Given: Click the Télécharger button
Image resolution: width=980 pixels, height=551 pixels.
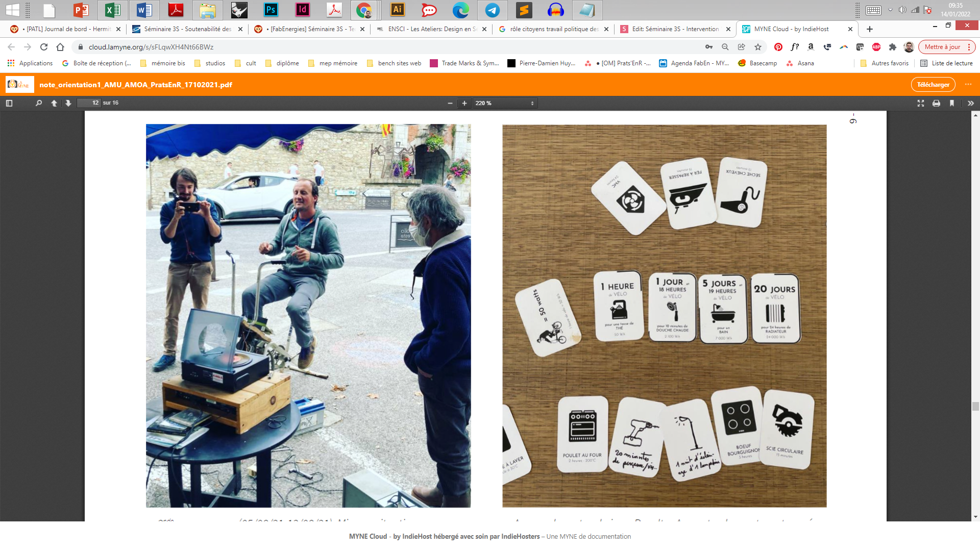Looking at the screenshot, I should coord(933,85).
